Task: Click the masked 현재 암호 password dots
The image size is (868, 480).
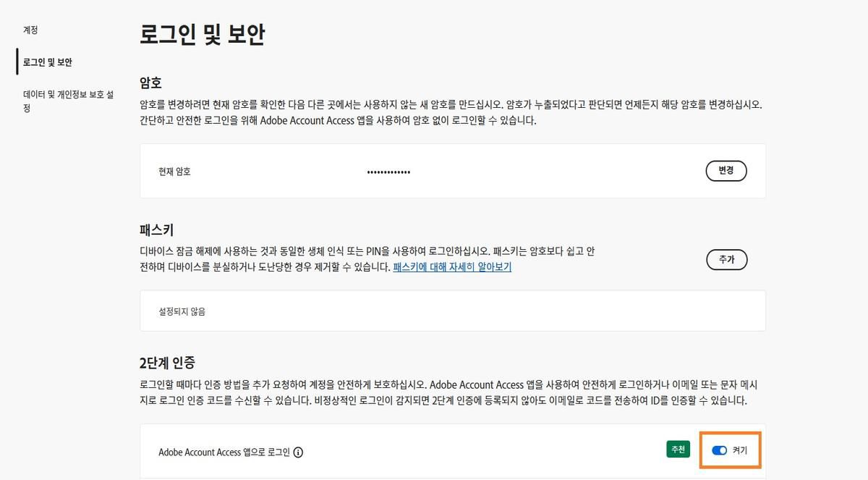Action: click(x=388, y=171)
